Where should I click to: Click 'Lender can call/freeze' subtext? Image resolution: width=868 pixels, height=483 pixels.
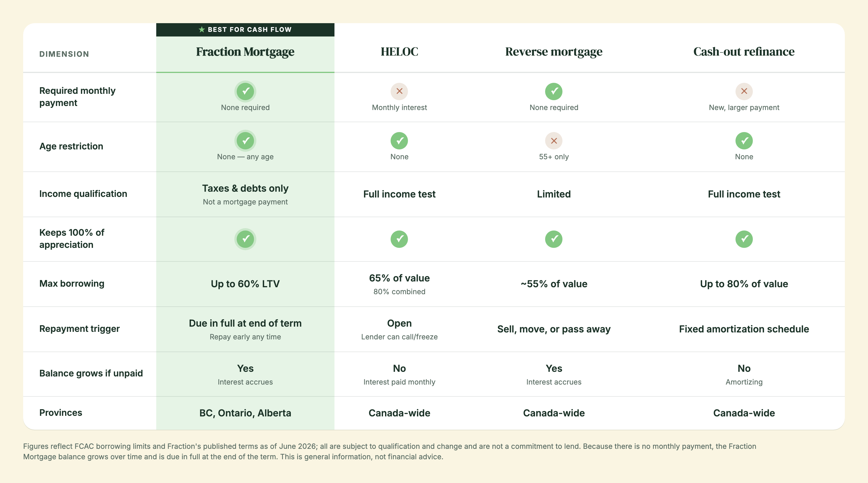(399, 336)
